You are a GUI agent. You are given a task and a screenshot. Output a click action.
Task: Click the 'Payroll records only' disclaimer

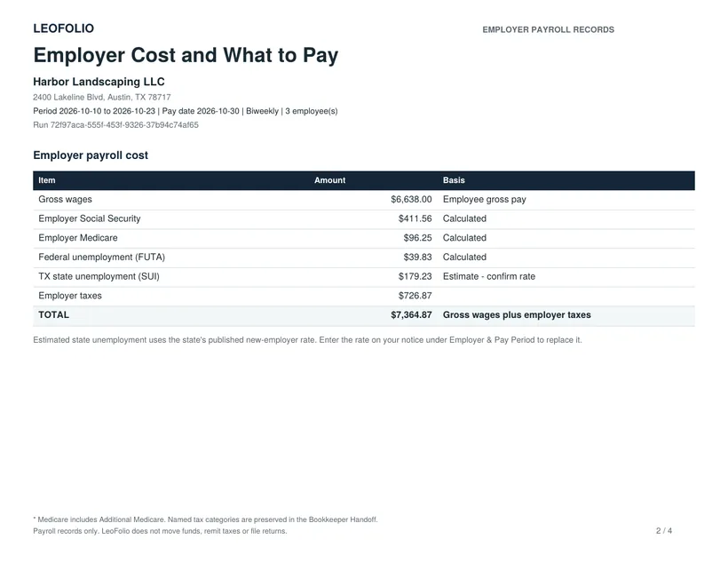click(x=160, y=531)
